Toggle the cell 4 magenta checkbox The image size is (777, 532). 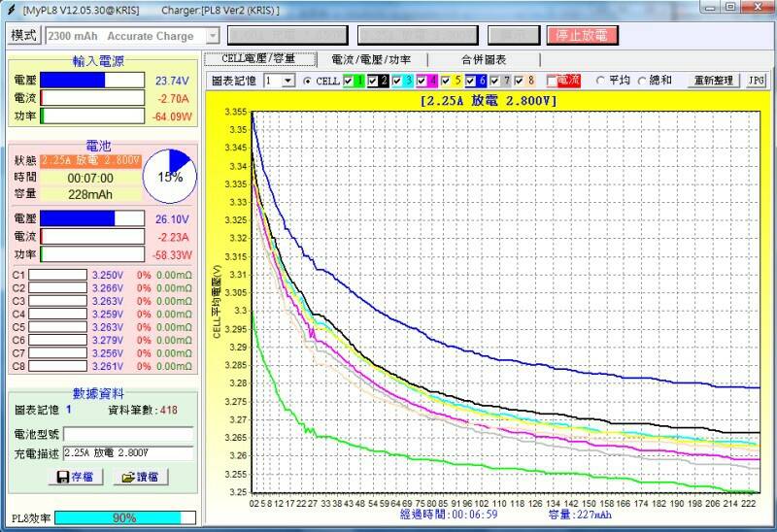point(422,81)
